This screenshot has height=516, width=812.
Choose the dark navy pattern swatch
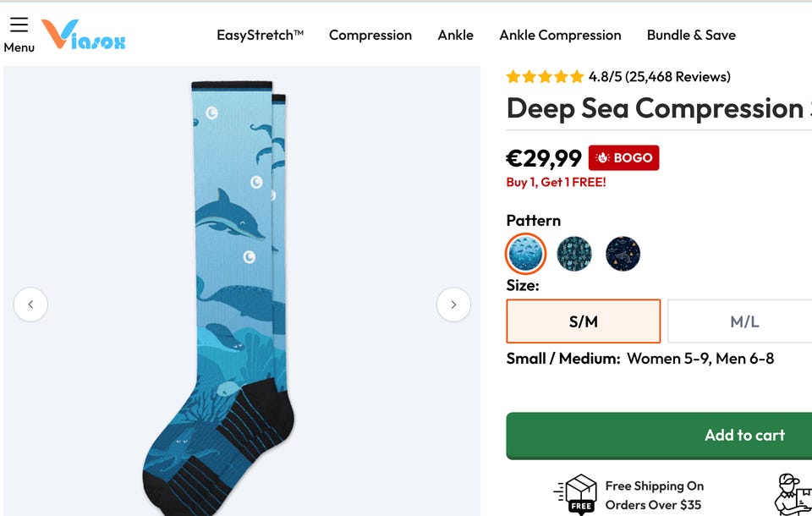tap(623, 254)
